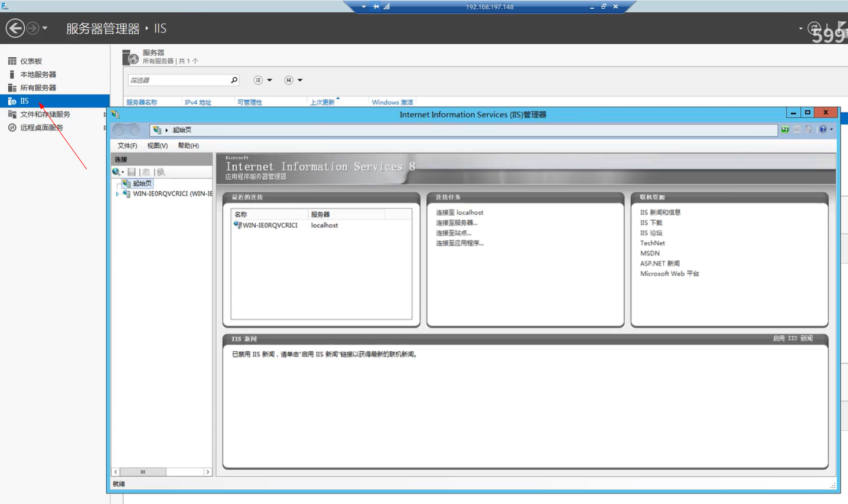Click 服务器 column header in recent connections
This screenshot has height=504, width=848.
tap(346, 214)
